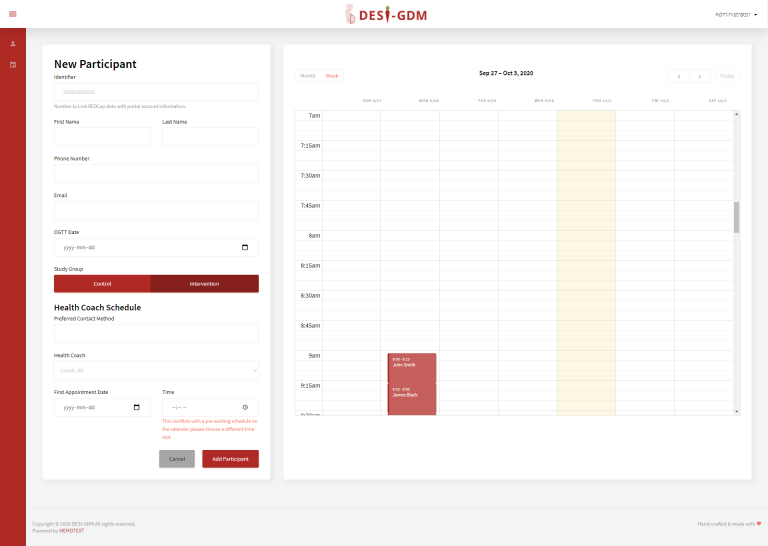Switch calendar to Month view
This screenshot has height=546, width=768.
tap(308, 76)
